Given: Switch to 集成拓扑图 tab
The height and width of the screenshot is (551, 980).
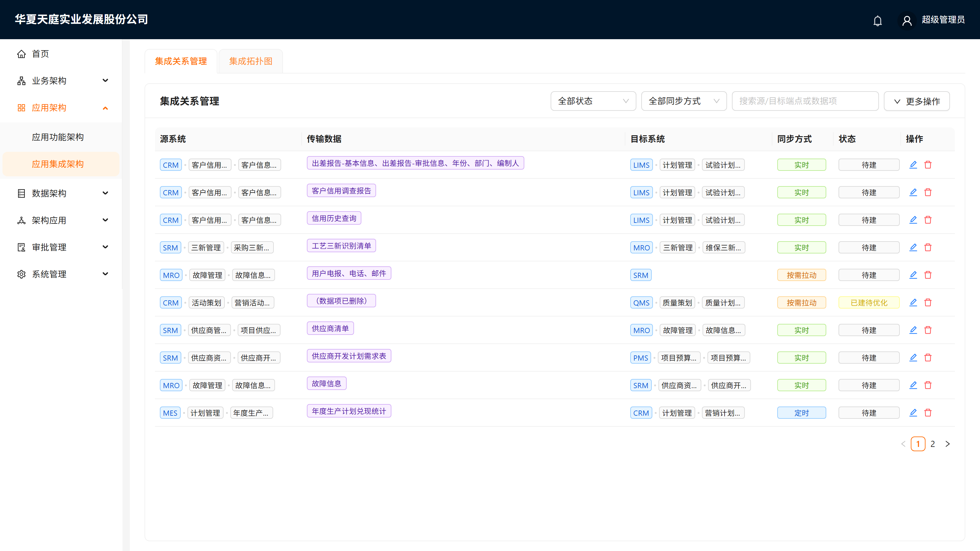Looking at the screenshot, I should (251, 61).
